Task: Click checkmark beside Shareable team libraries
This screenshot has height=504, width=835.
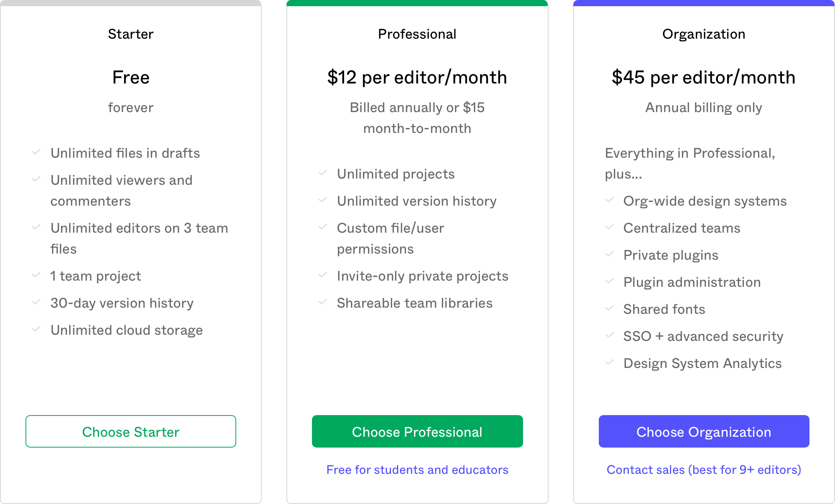Action: 323,302
